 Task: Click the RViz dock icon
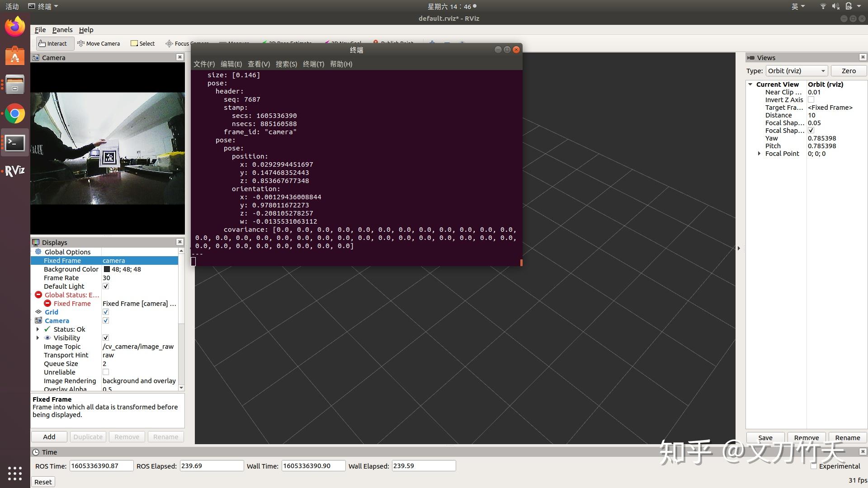tap(14, 171)
